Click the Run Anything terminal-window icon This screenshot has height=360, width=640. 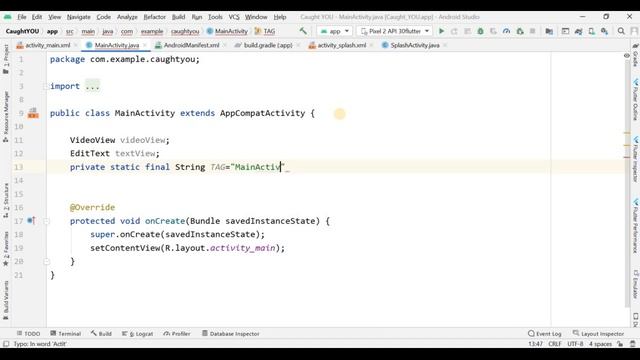click(x=565, y=31)
